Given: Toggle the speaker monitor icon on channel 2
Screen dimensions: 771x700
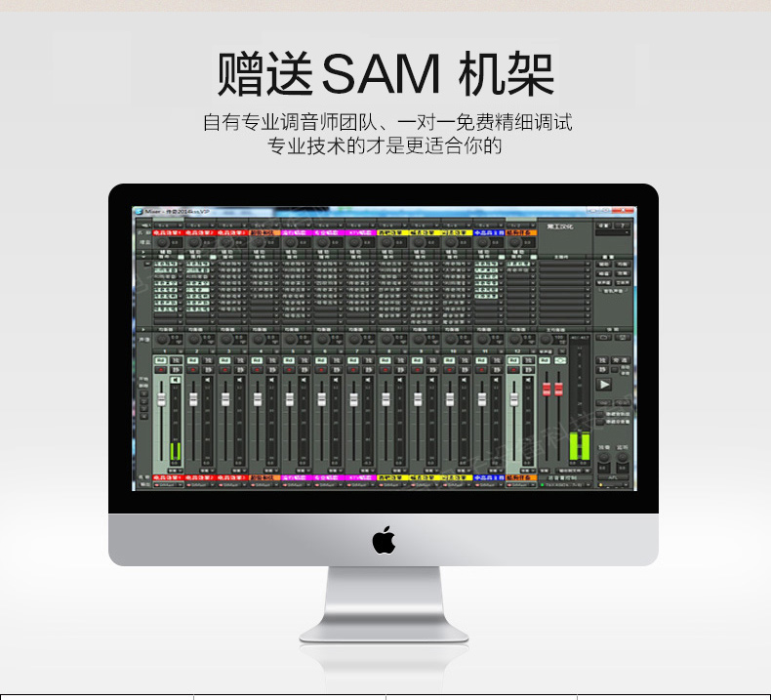Looking at the screenshot, I should coord(208,380).
